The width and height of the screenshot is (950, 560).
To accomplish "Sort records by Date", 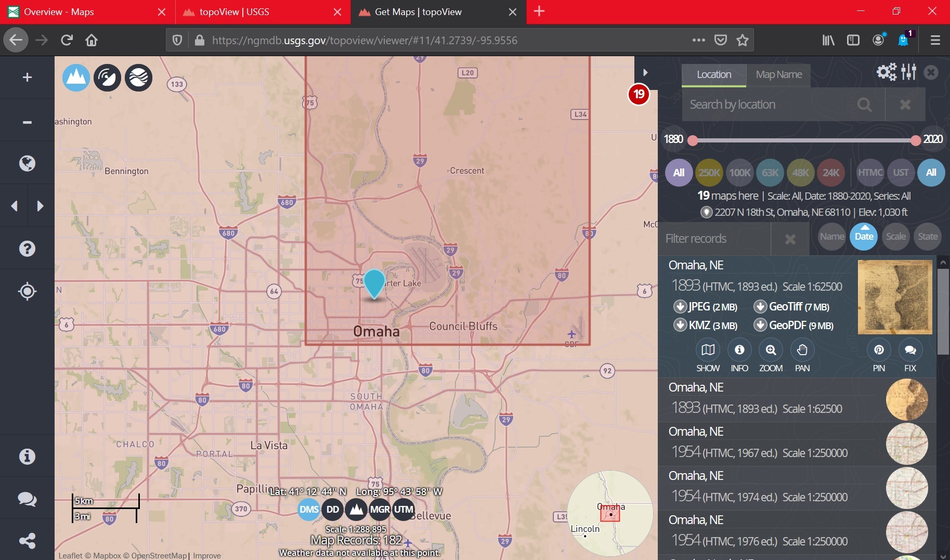I will 864,237.
